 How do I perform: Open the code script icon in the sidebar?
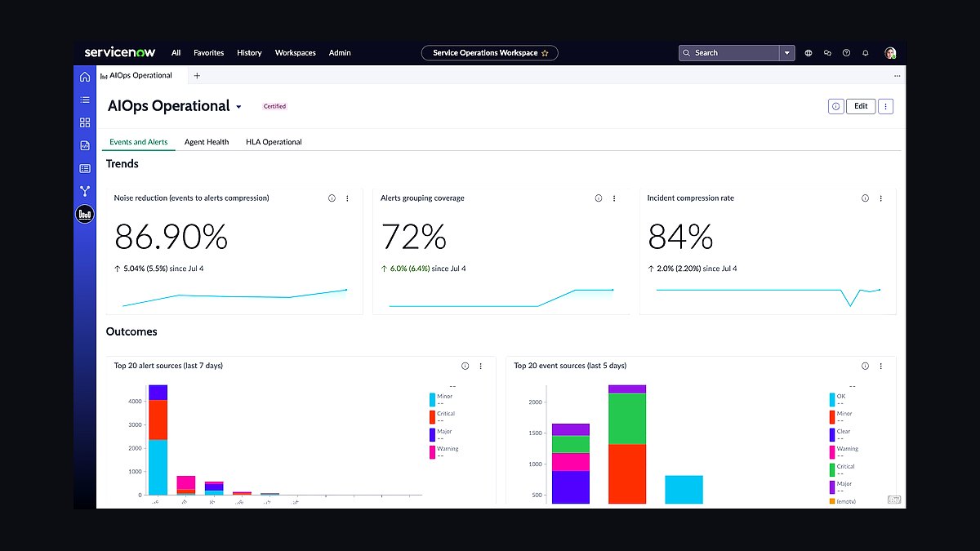[85, 145]
